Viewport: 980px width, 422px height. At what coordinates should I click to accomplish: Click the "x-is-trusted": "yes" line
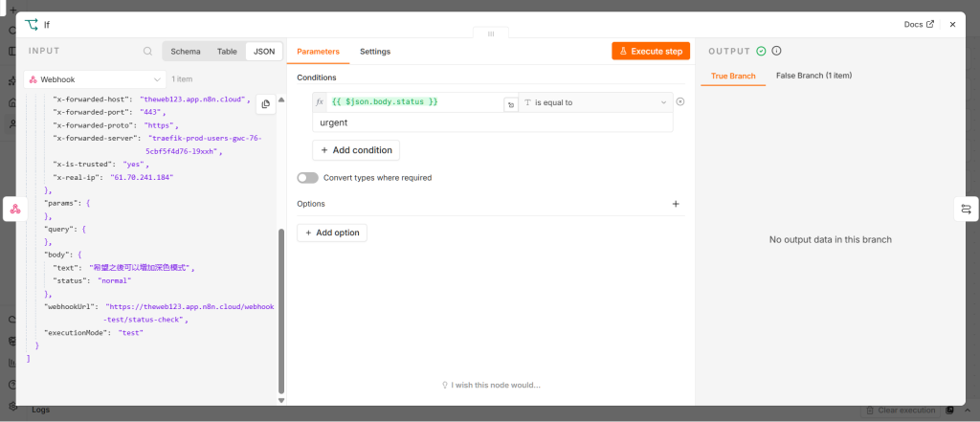click(101, 165)
